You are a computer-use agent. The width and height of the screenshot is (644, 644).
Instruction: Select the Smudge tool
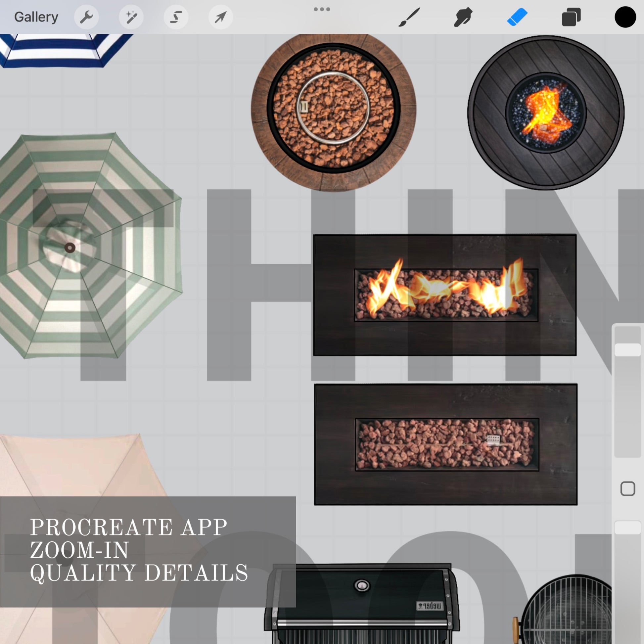tap(463, 17)
